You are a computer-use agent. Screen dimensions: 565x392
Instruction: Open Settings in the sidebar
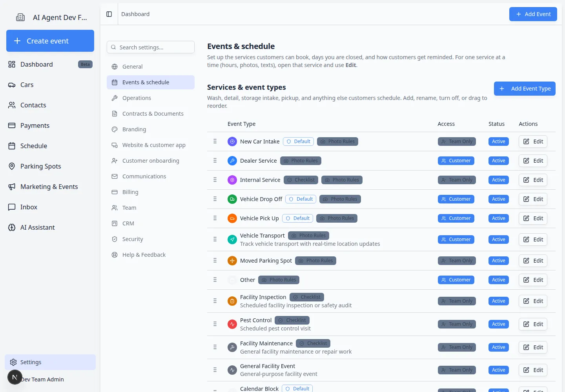(50, 362)
